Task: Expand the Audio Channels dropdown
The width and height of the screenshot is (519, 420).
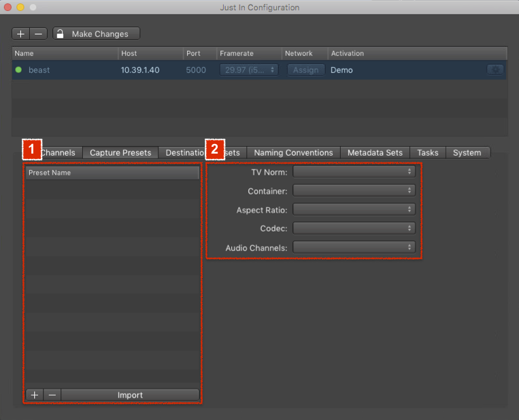Action: 354,247
